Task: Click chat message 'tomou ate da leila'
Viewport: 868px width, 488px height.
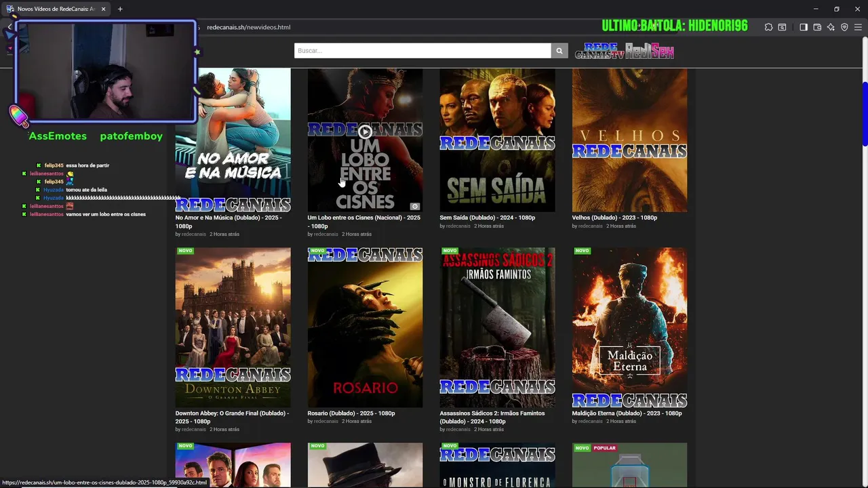Action: click(86, 190)
